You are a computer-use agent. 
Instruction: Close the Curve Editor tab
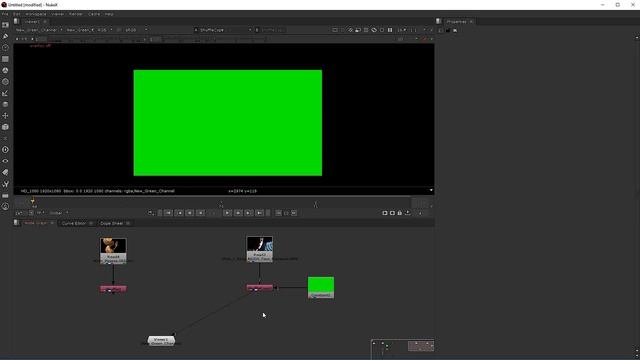pos(91,223)
